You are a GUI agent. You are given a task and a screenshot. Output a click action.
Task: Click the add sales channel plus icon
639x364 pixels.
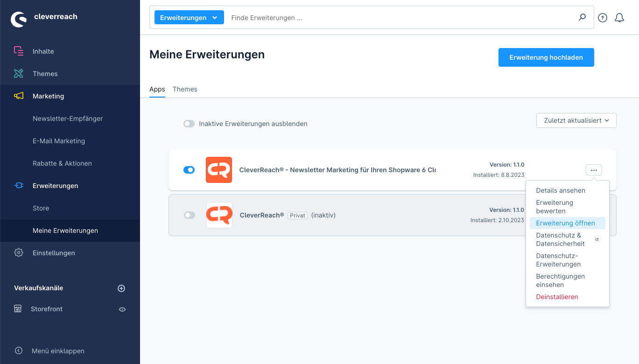[121, 288]
